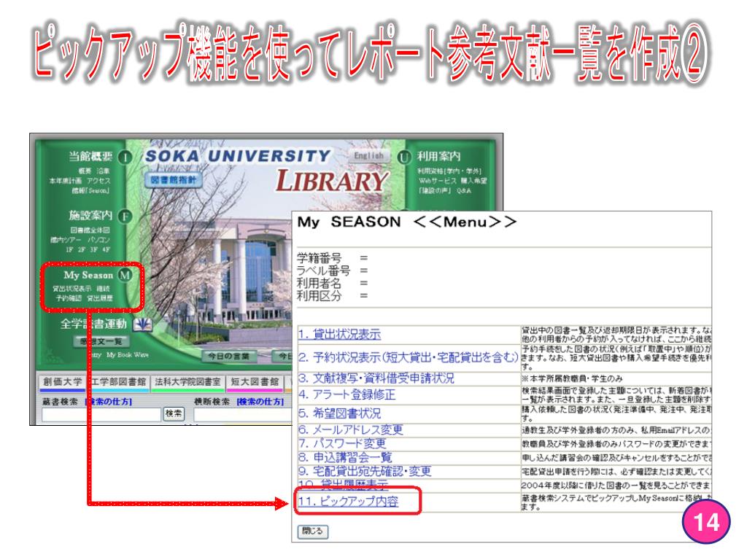The height and width of the screenshot is (560, 747).
Task: Click the round F icon beside 施設案内
Action: (x=125, y=217)
